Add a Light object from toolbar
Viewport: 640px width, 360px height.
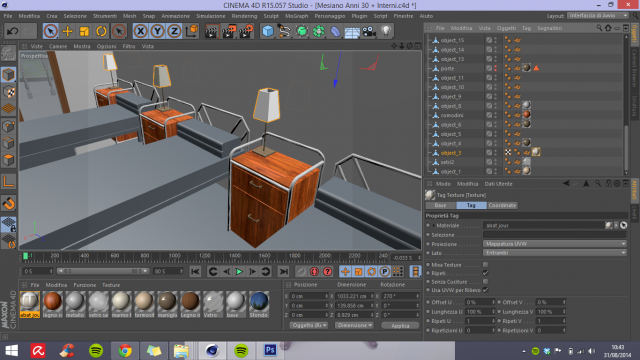point(386,31)
